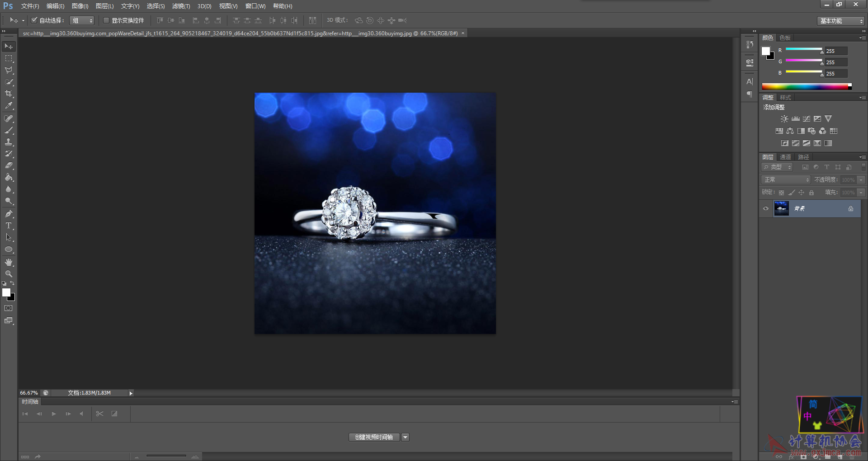This screenshot has width=868, height=461.
Task: Toggle type layer filter icon
Action: pyautogui.click(x=827, y=167)
